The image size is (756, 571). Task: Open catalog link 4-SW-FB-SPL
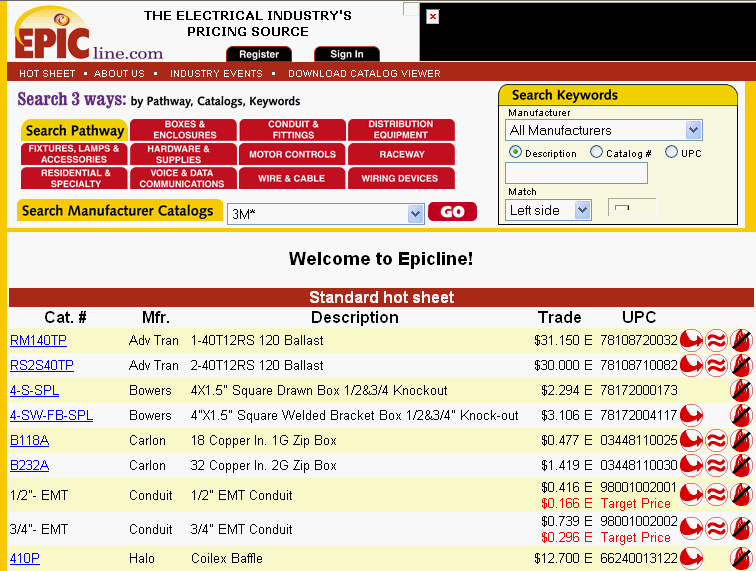(x=51, y=416)
